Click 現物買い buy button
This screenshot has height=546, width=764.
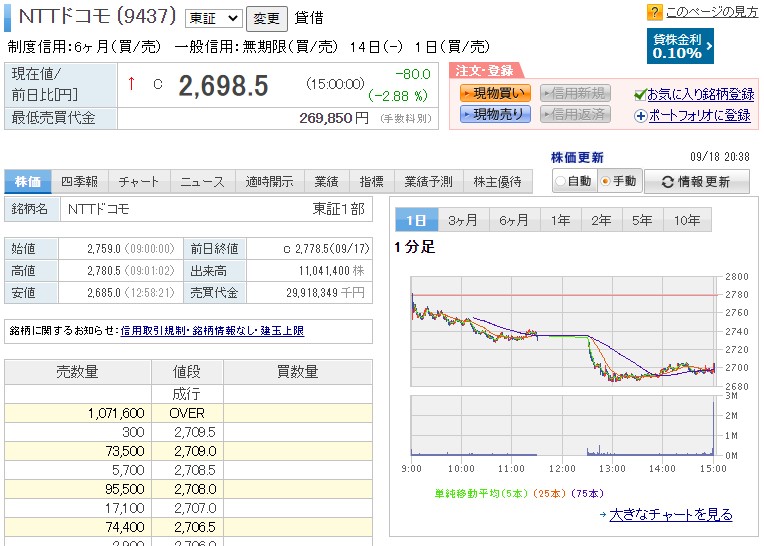point(495,93)
